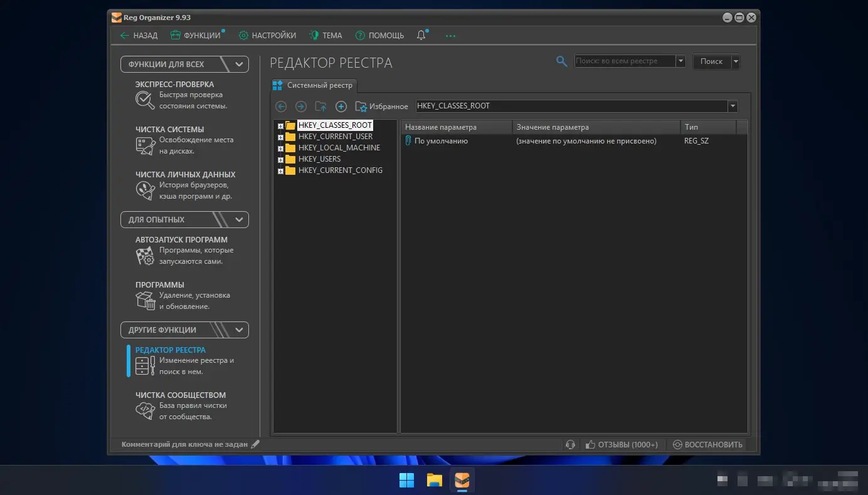The height and width of the screenshot is (495, 868).
Task: Select the HKEY_CURRENT_USER key in the tree
Action: pyautogui.click(x=336, y=137)
